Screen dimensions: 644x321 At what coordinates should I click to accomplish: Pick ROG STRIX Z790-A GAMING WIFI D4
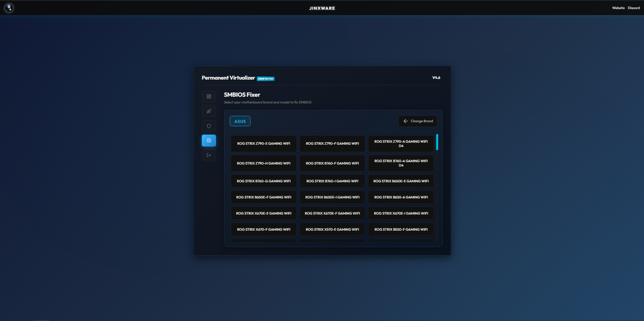click(x=401, y=144)
